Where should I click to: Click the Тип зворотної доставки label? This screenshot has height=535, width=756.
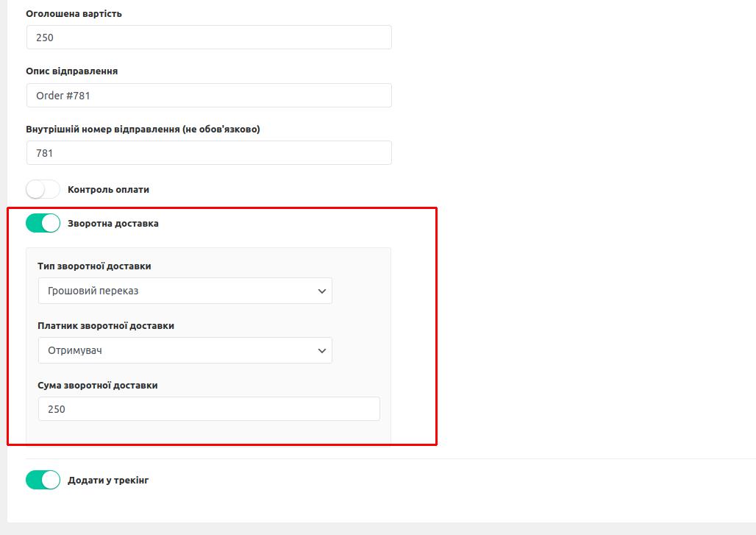(x=94, y=266)
